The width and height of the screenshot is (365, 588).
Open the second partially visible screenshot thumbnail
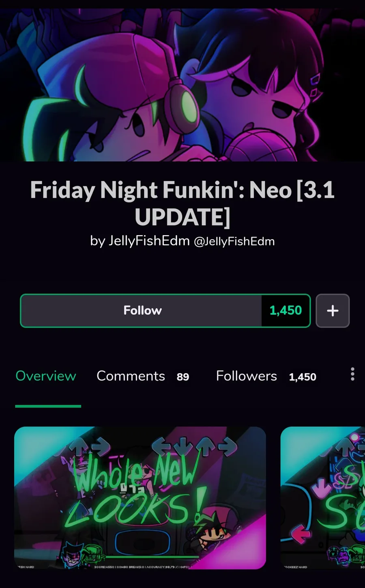click(323, 497)
